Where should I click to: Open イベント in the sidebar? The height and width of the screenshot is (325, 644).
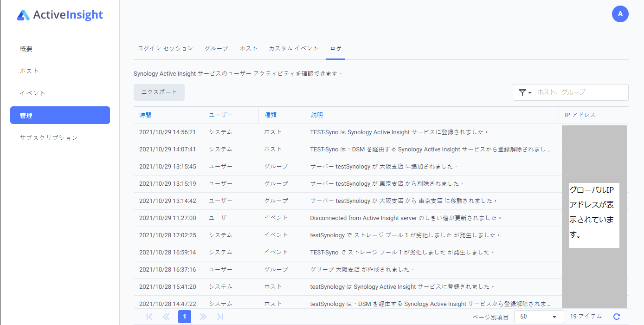tap(60, 93)
